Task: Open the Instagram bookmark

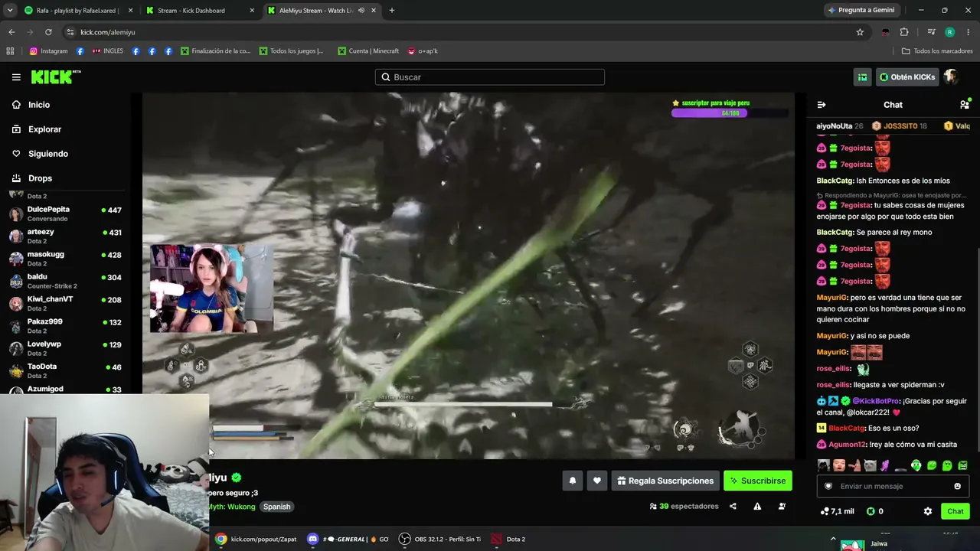Action: pos(48,51)
